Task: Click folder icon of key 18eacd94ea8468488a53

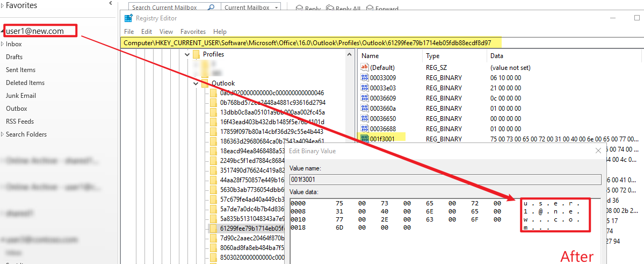Action: point(213,151)
